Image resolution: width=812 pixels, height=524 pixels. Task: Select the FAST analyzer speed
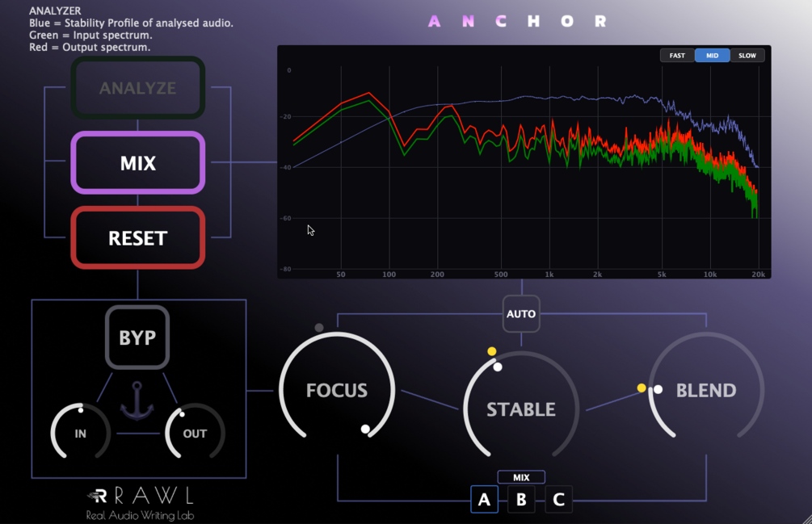pyautogui.click(x=677, y=56)
